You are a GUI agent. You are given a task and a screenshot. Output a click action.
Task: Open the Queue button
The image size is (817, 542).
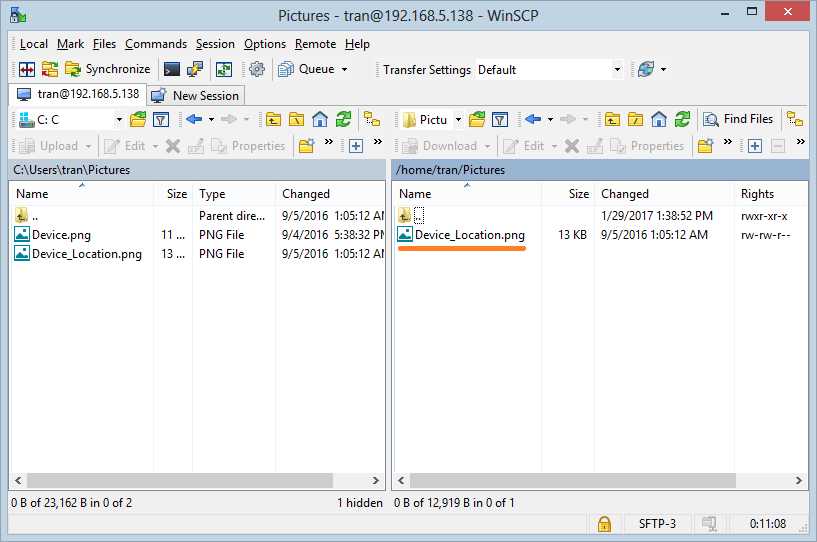(307, 69)
